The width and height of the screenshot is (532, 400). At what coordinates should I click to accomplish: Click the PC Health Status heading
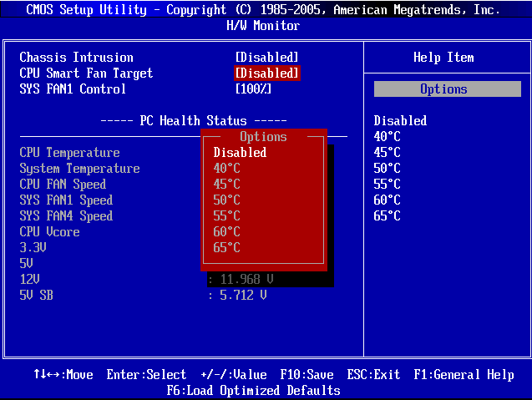[x=194, y=121]
